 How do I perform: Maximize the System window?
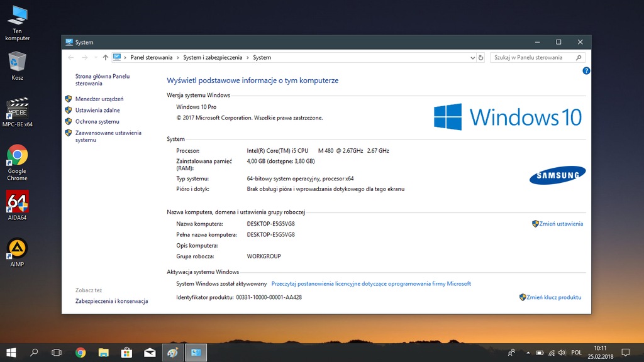[x=558, y=42]
